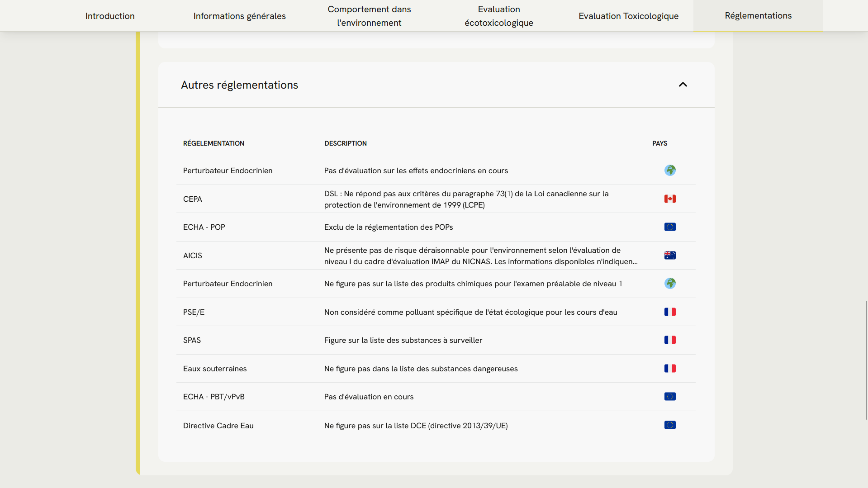
Task: Click the Autres réglementations section title
Action: (239, 85)
